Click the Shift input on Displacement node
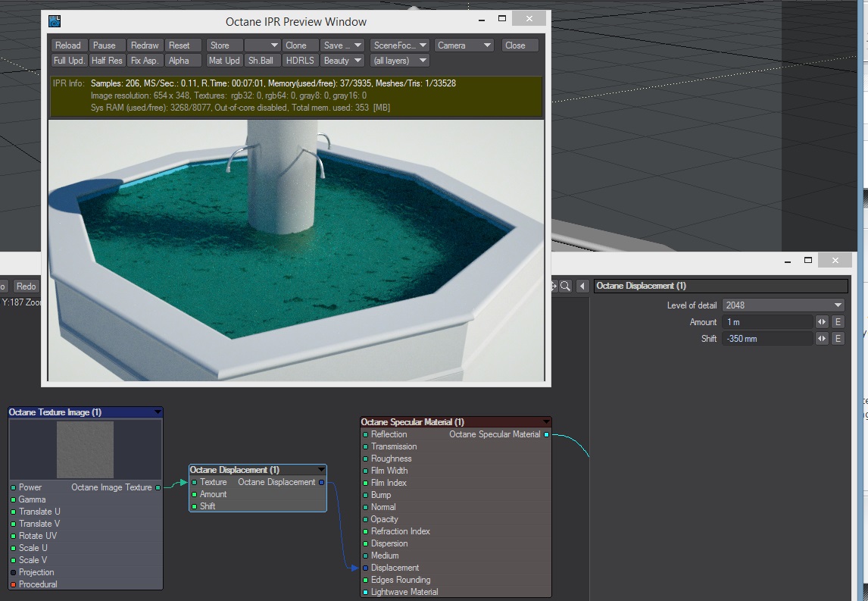The image size is (868, 601). point(195,507)
